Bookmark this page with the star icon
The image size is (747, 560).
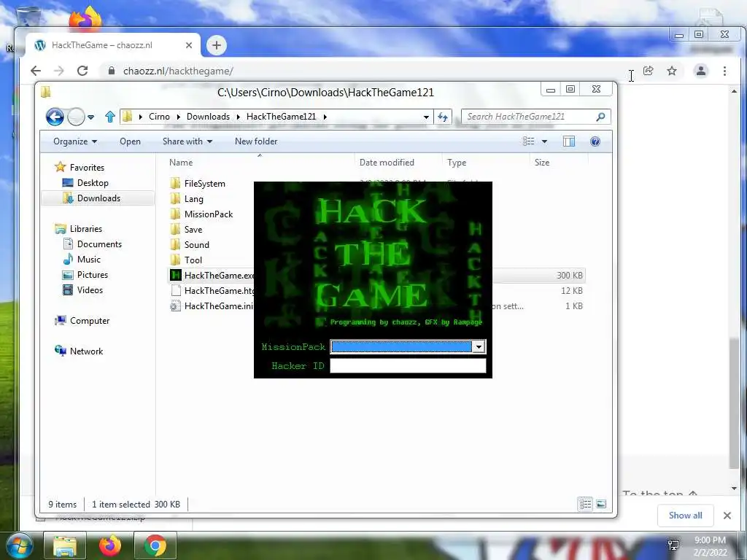pyautogui.click(x=672, y=71)
